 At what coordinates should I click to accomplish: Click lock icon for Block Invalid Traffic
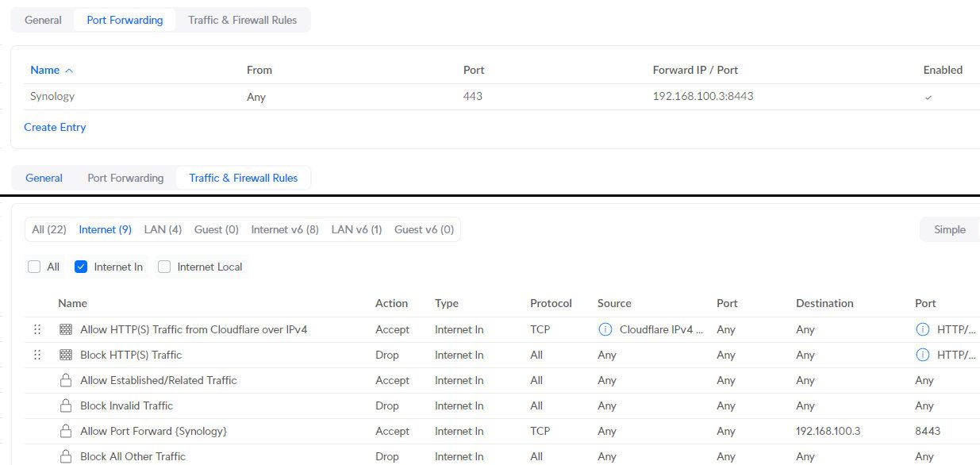pyautogui.click(x=66, y=405)
